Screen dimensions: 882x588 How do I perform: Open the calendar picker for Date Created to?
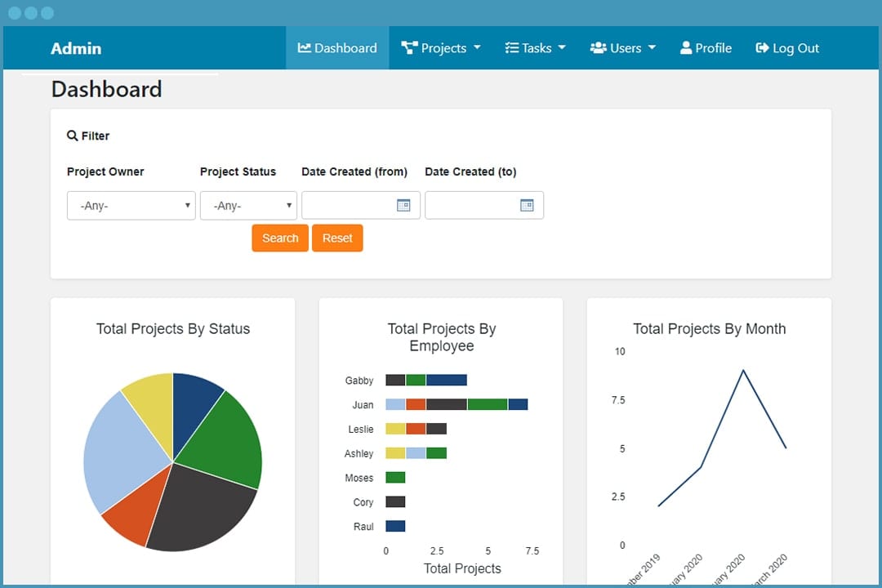[x=528, y=205]
